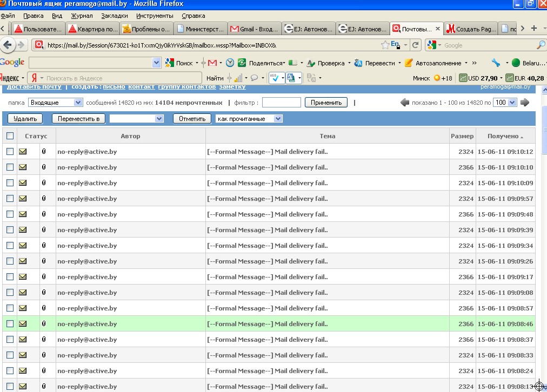Click the Gmail icon in Google toolbar
The width and height of the screenshot is (547, 392).
(x=212, y=63)
